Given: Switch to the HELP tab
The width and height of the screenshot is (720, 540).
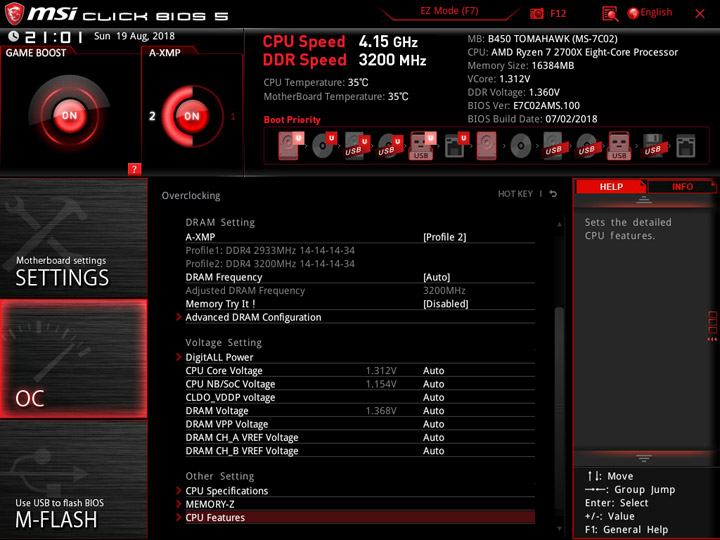Looking at the screenshot, I should click(x=611, y=186).
